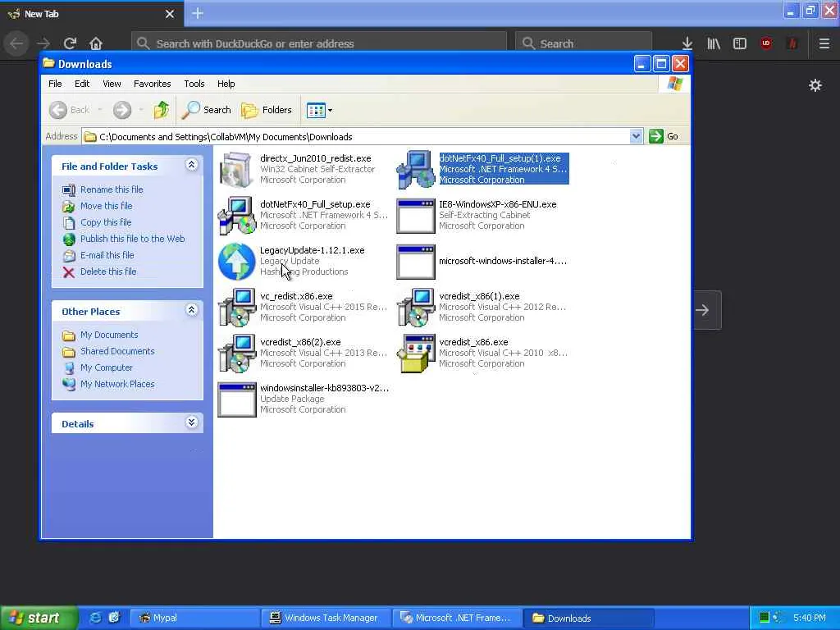Open the Views dropdown button
Screen dimensions: 840x630
pos(319,111)
